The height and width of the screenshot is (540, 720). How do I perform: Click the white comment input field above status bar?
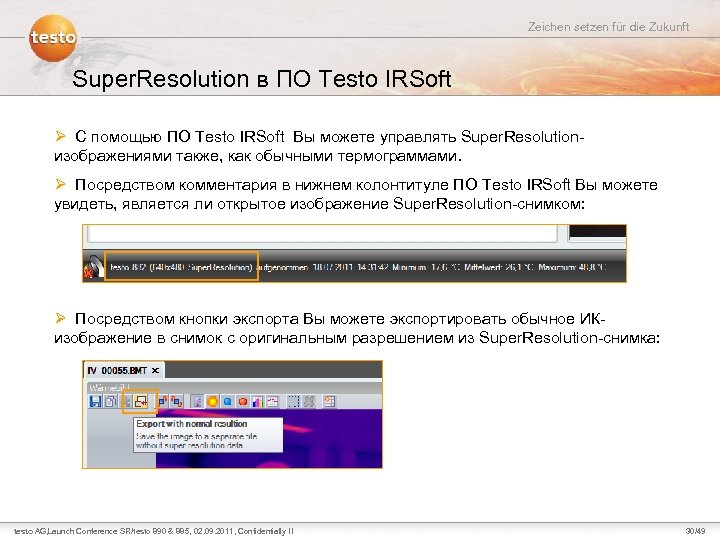click(322, 233)
